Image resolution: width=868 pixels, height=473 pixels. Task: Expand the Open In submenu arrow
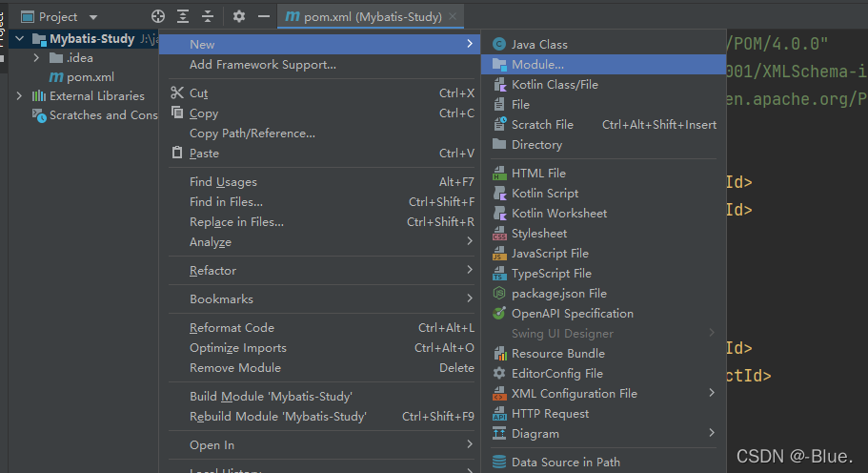470,444
